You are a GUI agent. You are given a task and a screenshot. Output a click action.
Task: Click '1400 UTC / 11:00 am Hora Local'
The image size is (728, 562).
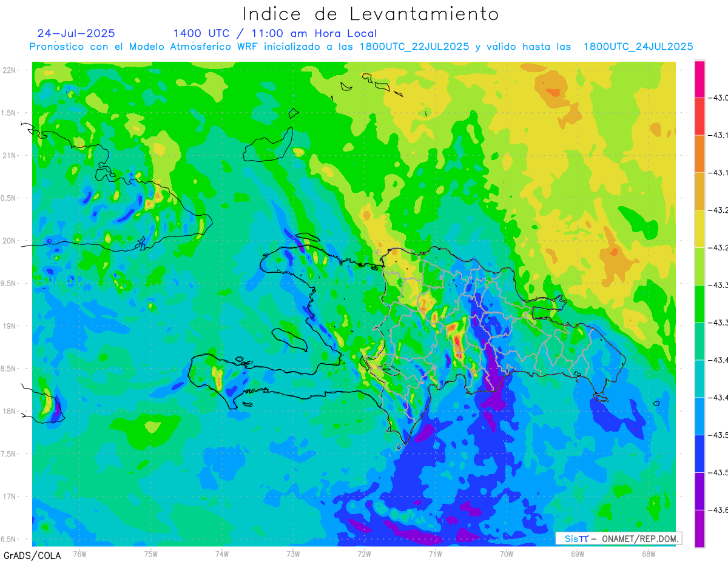pyautogui.click(x=275, y=34)
